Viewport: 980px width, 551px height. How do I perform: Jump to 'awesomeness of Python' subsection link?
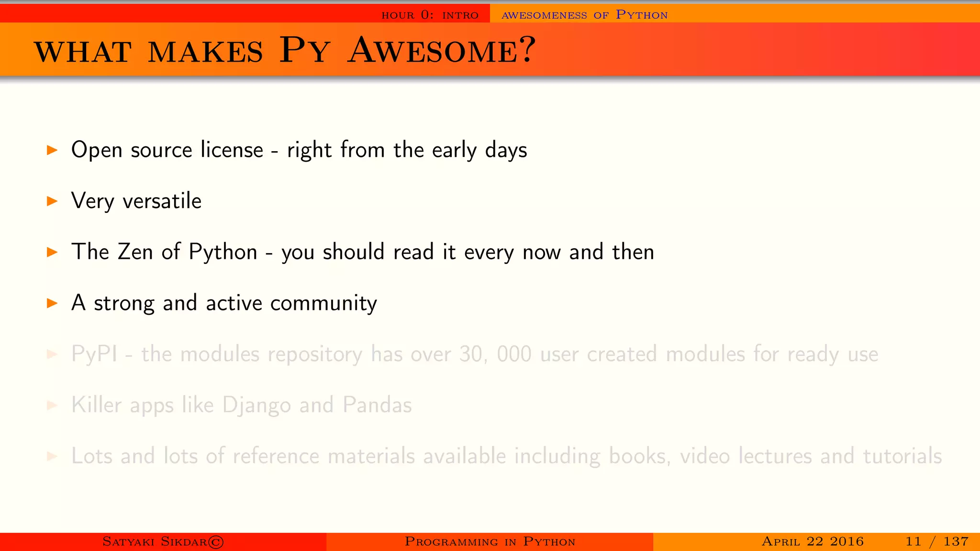(584, 15)
